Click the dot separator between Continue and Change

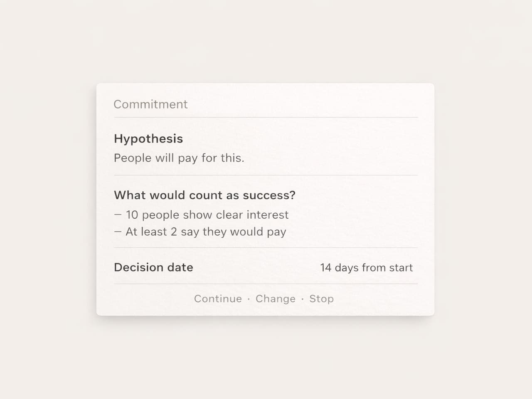coord(249,299)
